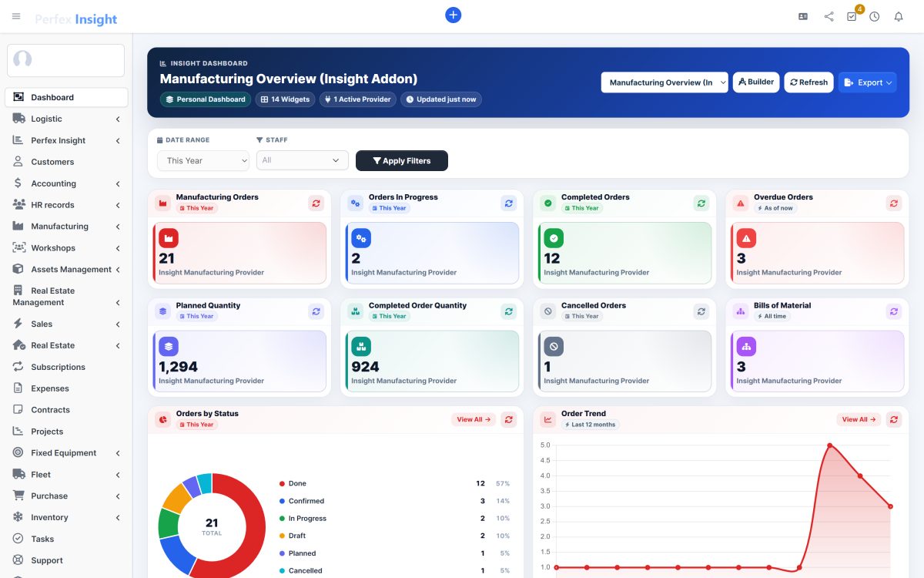Click the Planned Quantity layers icon
Screen dimensions: 924x578
169,346
